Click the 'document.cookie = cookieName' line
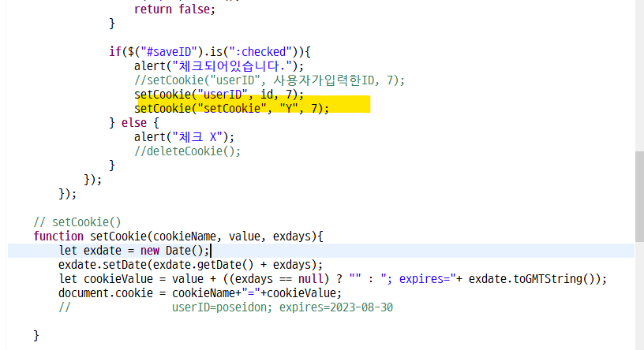644x350 pixels. 200,293
